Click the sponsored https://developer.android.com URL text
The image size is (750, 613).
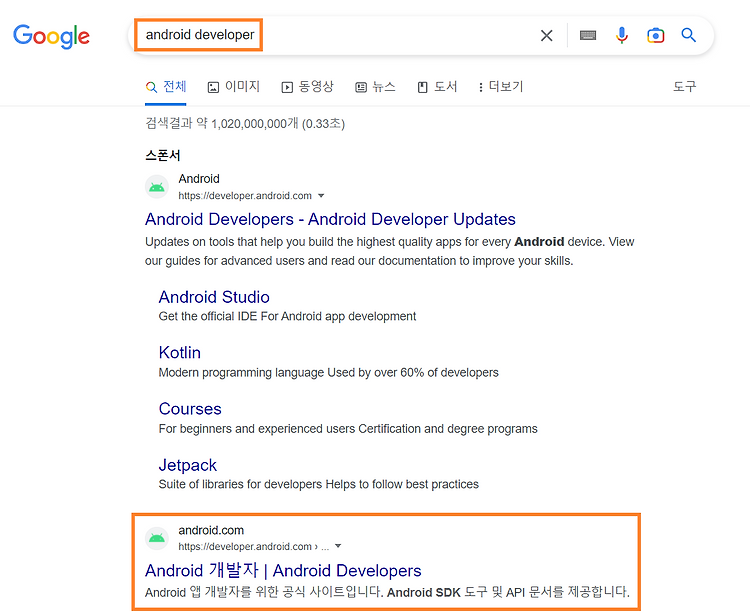click(245, 196)
